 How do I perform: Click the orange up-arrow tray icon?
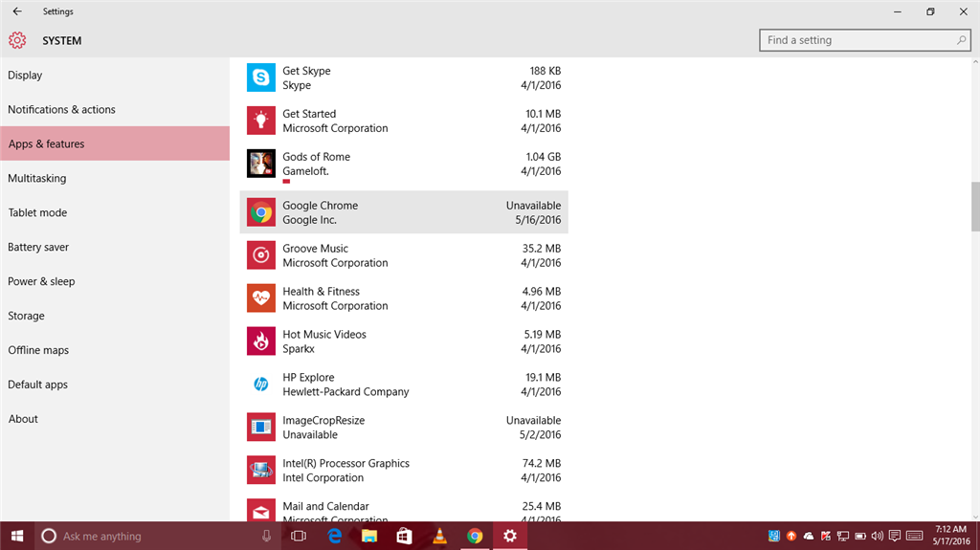click(791, 537)
